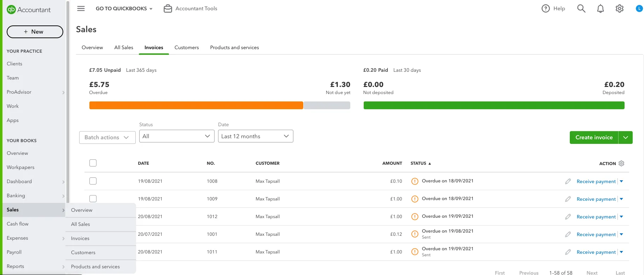Expand Create invoice dropdown arrow
This screenshot has height=275, width=644.
click(626, 137)
